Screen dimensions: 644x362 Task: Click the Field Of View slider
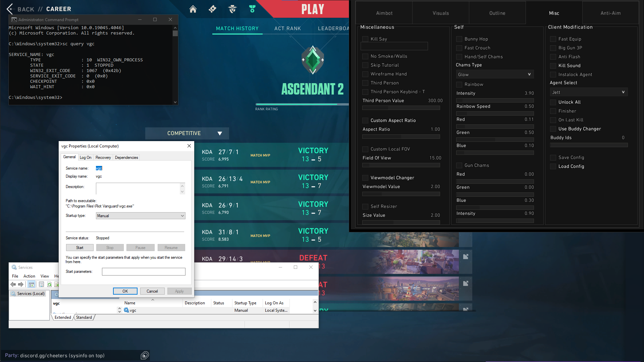click(401, 165)
